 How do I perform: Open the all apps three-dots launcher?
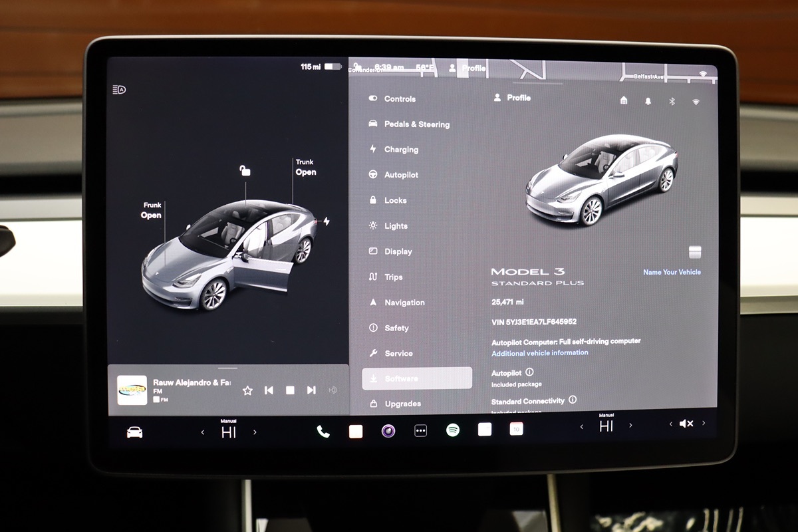click(x=420, y=431)
